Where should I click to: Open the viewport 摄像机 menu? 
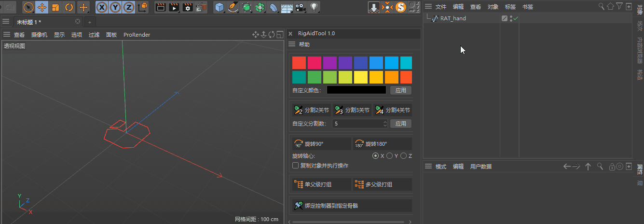(40, 35)
